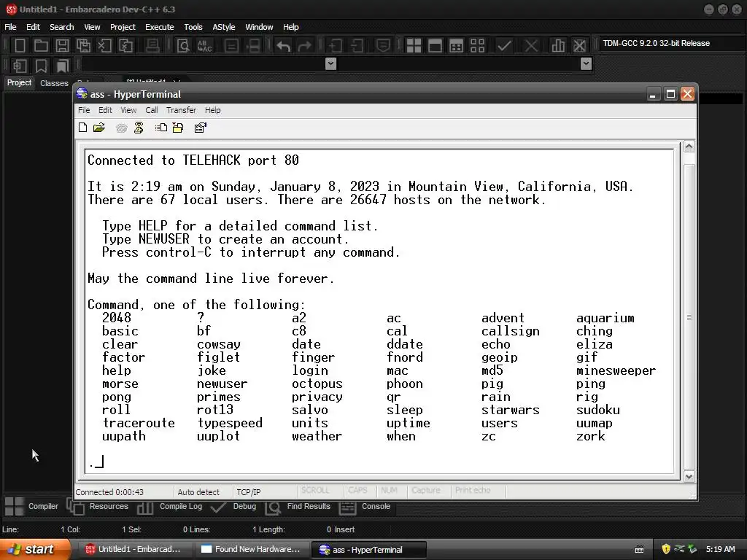
Task: Open the Tools menu in Dev-C++
Action: point(193,27)
